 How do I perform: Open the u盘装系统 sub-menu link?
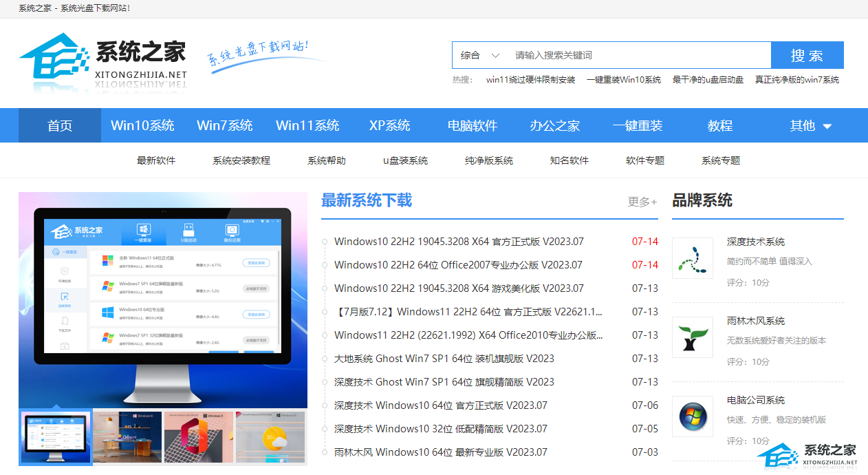pyautogui.click(x=405, y=160)
